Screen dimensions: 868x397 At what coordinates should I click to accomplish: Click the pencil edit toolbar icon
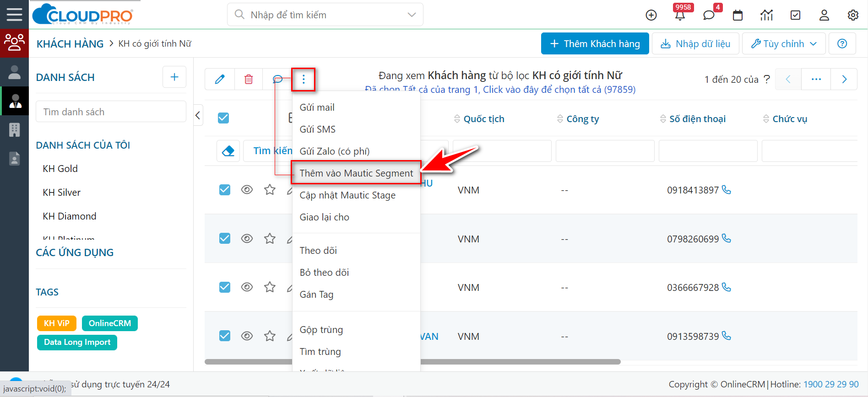(x=220, y=79)
